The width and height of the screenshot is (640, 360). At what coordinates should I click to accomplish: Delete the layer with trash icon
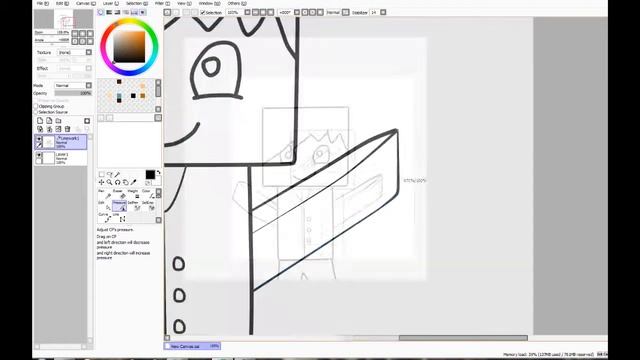67,129
